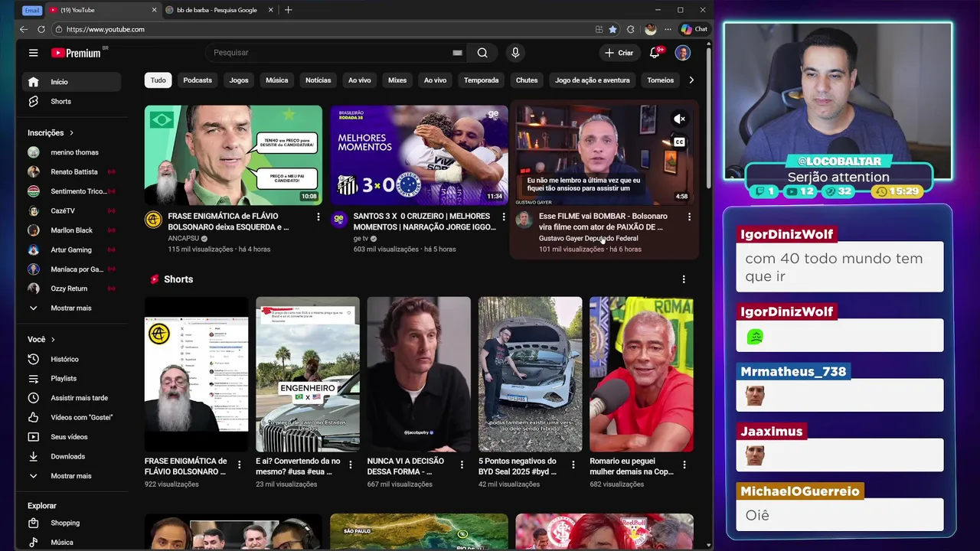This screenshot has width=980, height=551.
Task: Go to Início in sidebar
Action: click(71, 82)
